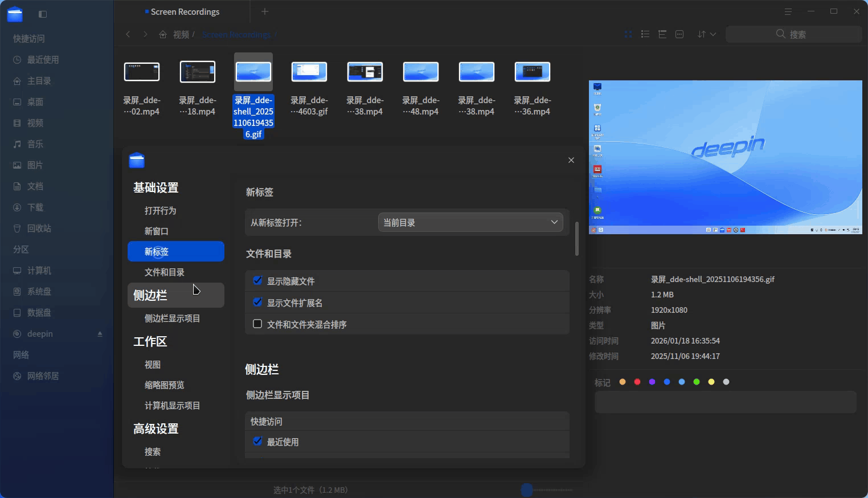Disable the show hidden files checkbox
Image resolution: width=868 pixels, height=498 pixels.
tap(257, 280)
